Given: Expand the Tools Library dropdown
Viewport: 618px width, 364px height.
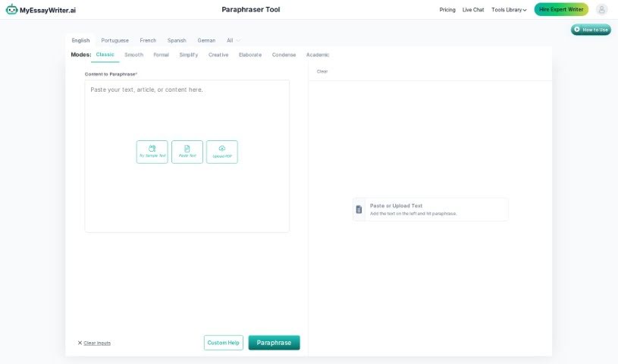Looking at the screenshot, I should point(509,10).
